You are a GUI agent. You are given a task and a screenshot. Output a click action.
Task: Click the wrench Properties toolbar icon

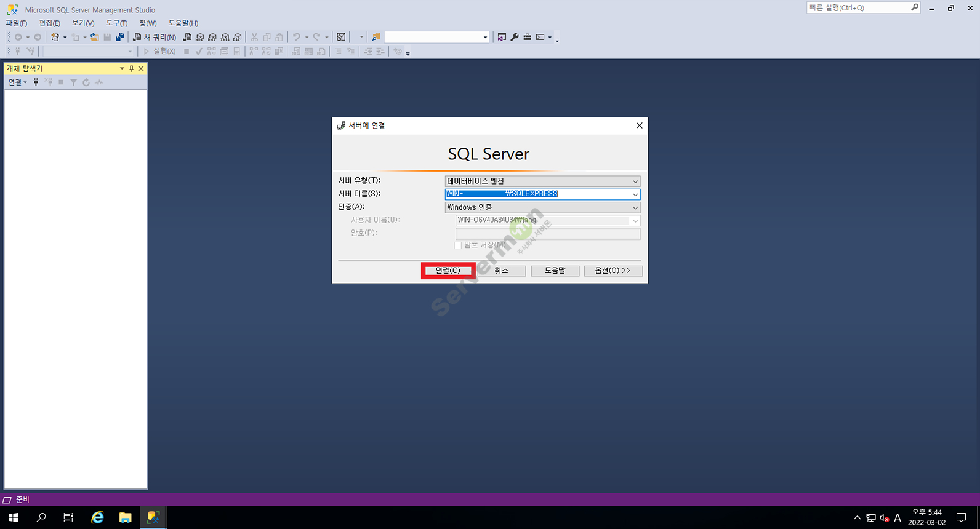tap(515, 37)
